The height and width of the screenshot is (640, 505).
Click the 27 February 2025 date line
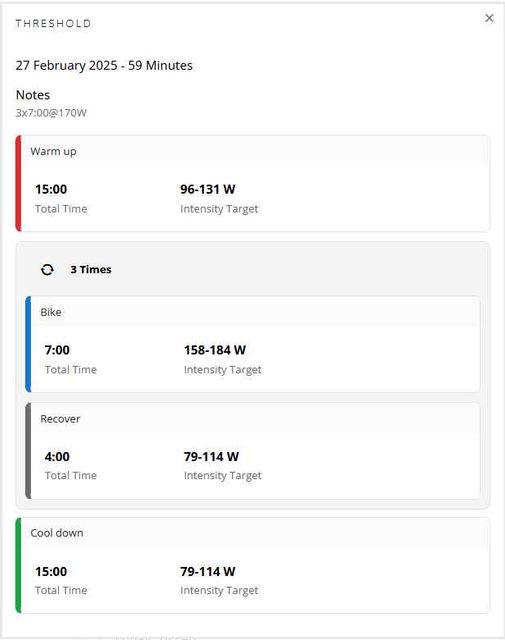click(104, 66)
